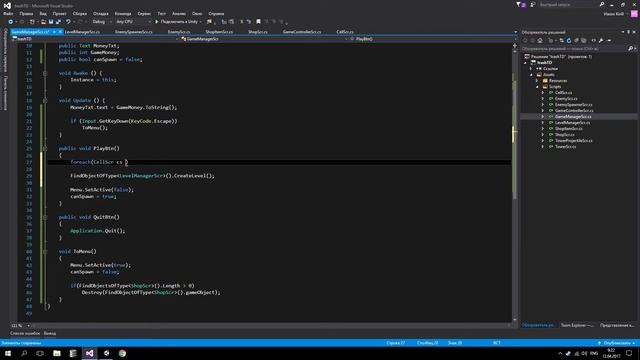This screenshot has height=360, width=640.
Task: Switch to CellScr.cs editor tab
Action: (x=345, y=32)
